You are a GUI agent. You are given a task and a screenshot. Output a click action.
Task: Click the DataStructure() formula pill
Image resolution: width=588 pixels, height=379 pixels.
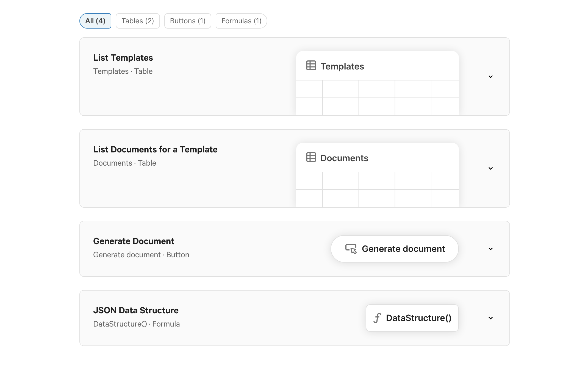[412, 318]
